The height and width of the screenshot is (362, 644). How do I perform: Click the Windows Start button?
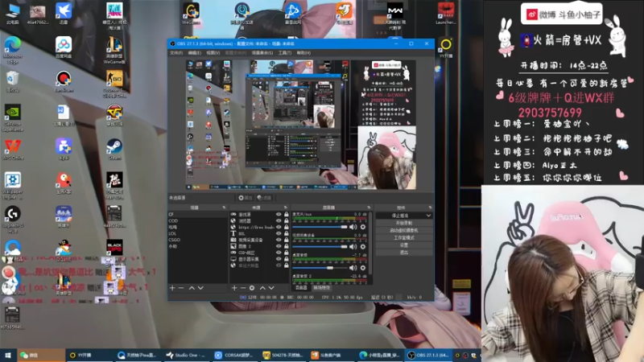coord(8,356)
